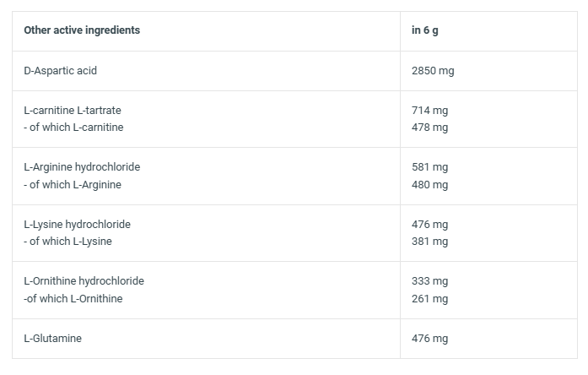Click the 261 mg value

(429, 299)
